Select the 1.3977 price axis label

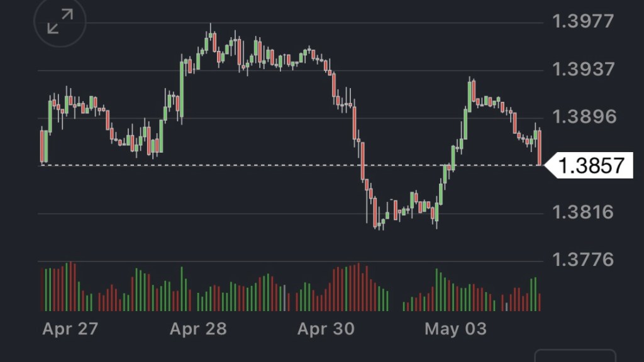coord(582,21)
